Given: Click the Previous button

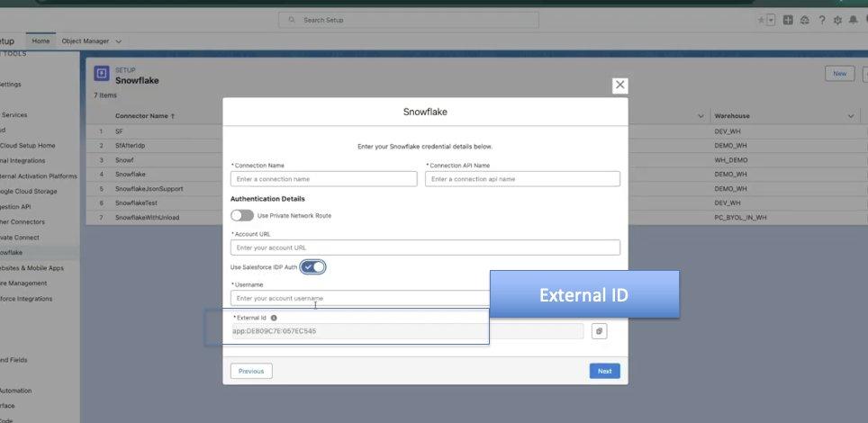Looking at the screenshot, I should click(251, 371).
